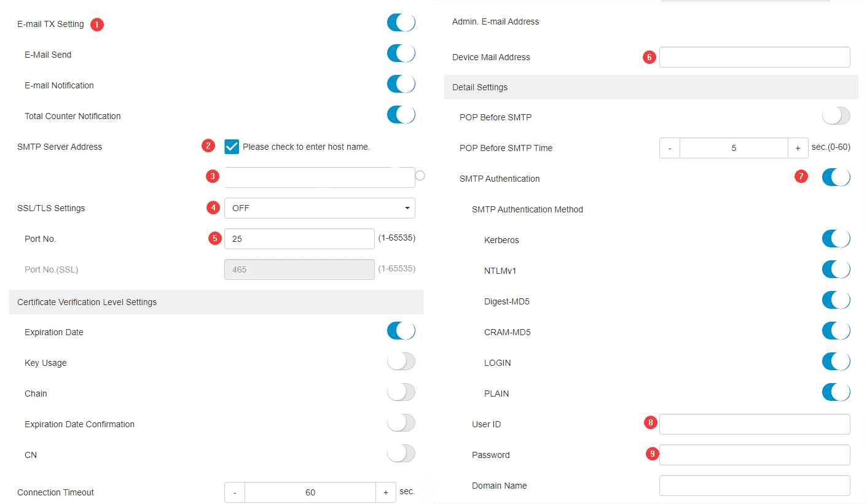The width and height of the screenshot is (867, 504).
Task: Click inside the User ID field
Action: [x=754, y=424]
